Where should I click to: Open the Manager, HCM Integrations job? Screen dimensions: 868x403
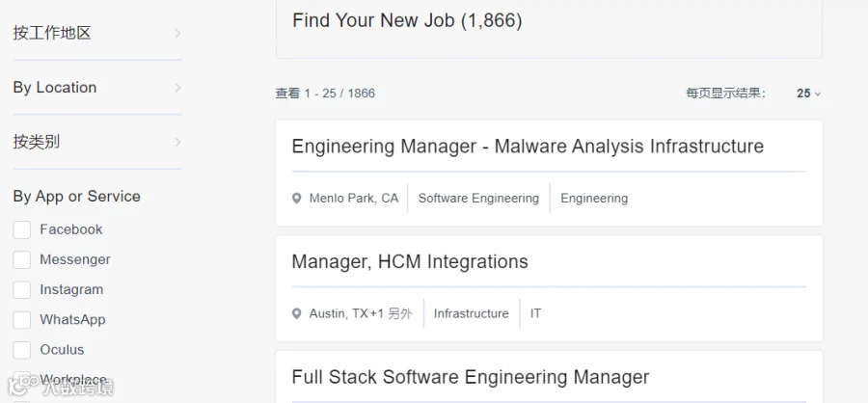click(x=410, y=262)
